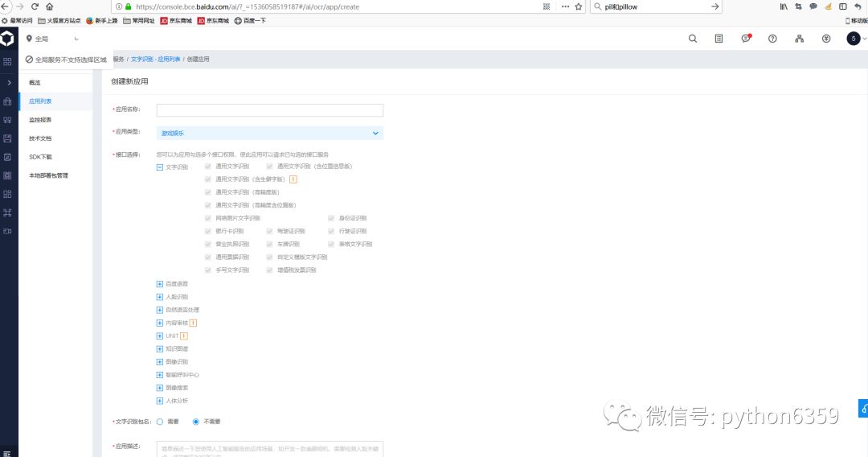Image resolution: width=868 pixels, height=457 pixels.
Task: Expand the 人体分析 interface group
Action: tap(160, 401)
